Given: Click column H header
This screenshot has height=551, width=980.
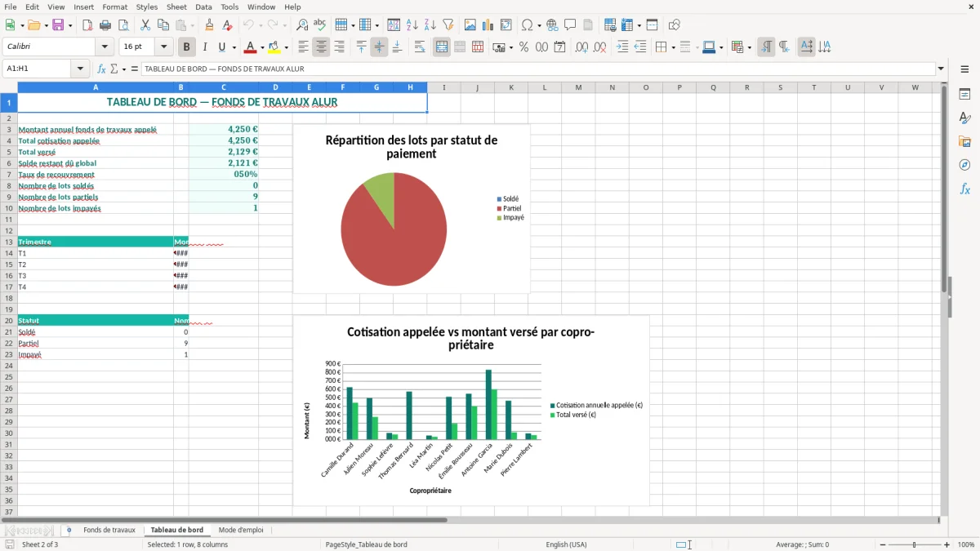Looking at the screenshot, I should tap(410, 87).
